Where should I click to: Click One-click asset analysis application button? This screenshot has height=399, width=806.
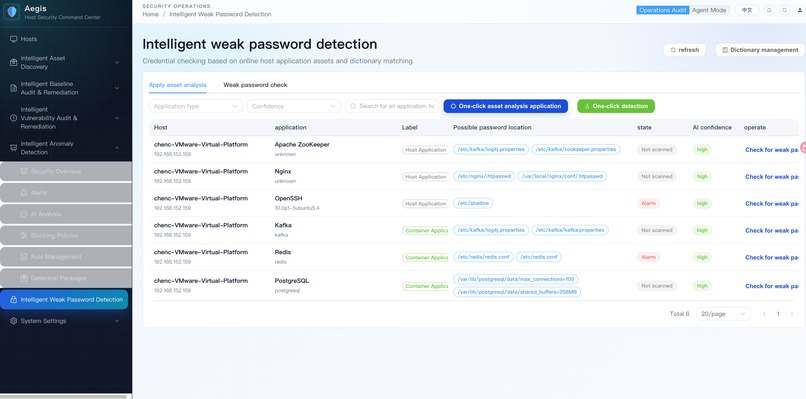505,106
